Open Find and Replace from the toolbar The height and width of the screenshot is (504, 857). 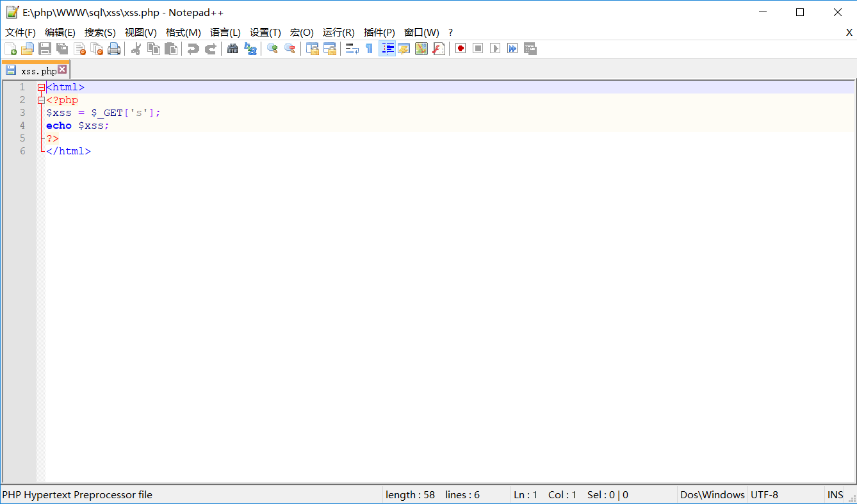tap(250, 49)
